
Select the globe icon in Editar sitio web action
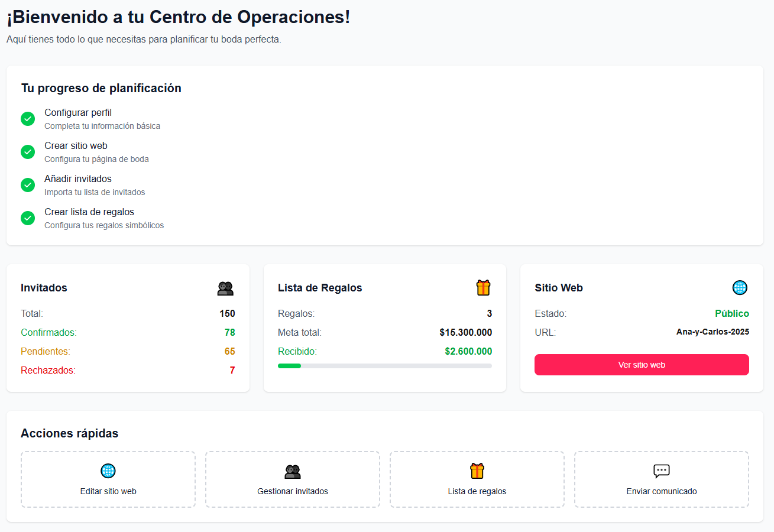click(x=108, y=471)
